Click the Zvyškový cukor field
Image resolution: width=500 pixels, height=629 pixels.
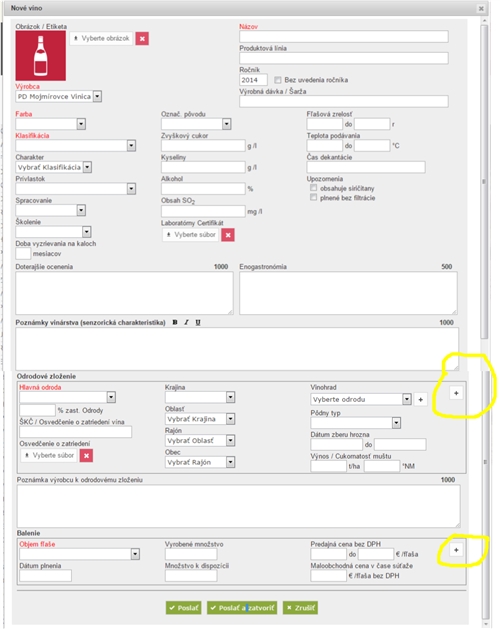203,146
